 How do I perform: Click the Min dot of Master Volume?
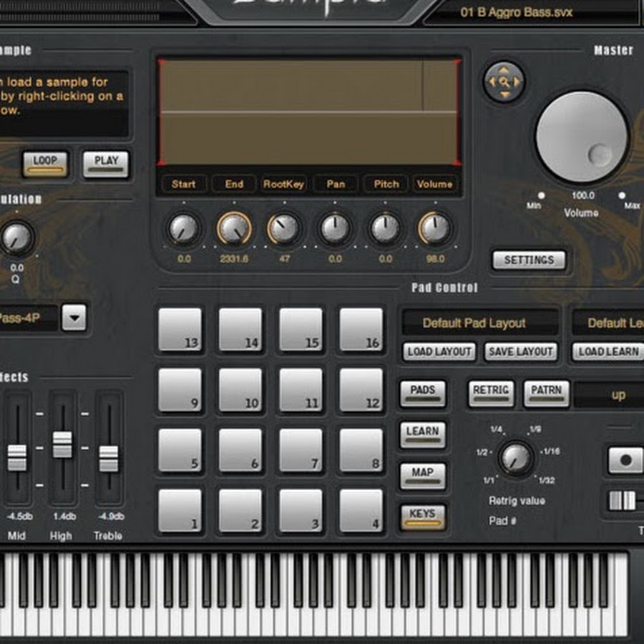click(x=542, y=195)
